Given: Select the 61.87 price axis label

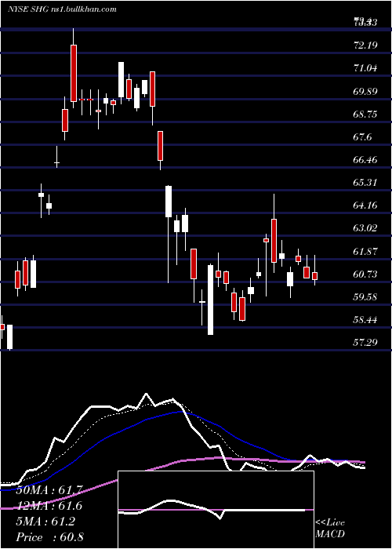Looking at the screenshot, I should click(x=365, y=251).
